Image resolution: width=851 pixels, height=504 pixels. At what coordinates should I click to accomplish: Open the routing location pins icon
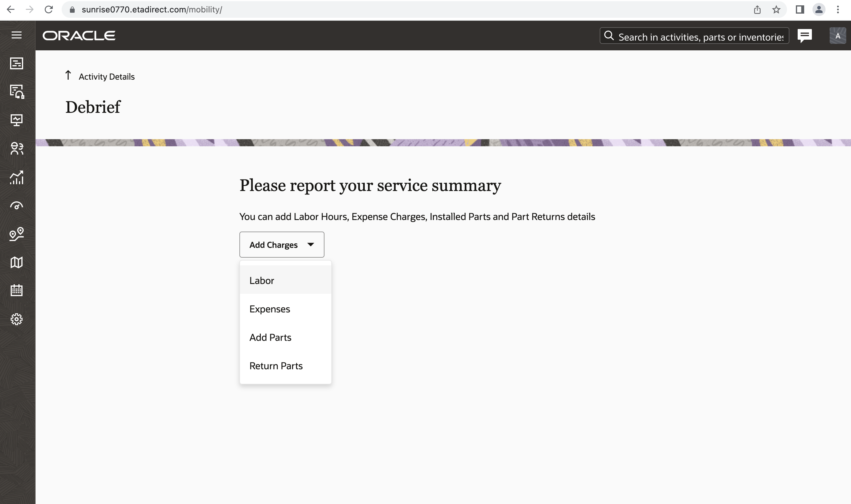point(16,234)
